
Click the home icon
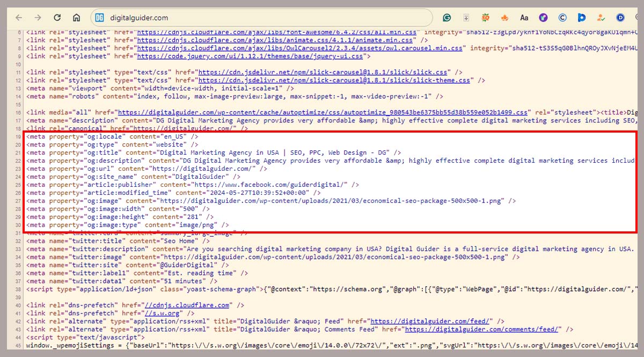(76, 17)
